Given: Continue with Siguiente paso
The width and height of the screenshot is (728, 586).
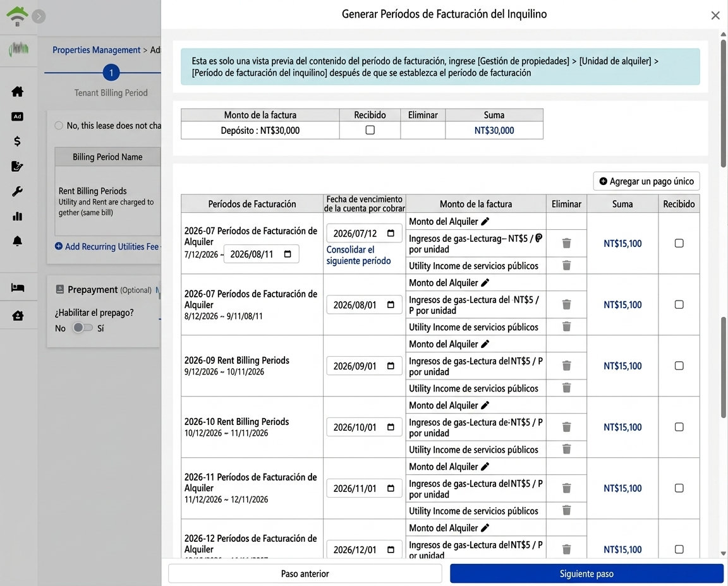Looking at the screenshot, I should [586, 573].
